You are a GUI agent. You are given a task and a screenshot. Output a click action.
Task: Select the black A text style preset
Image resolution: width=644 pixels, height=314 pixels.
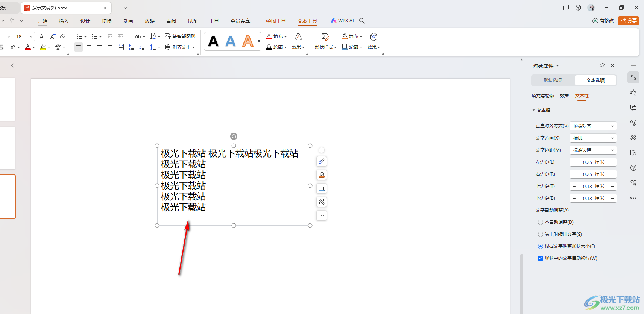213,41
